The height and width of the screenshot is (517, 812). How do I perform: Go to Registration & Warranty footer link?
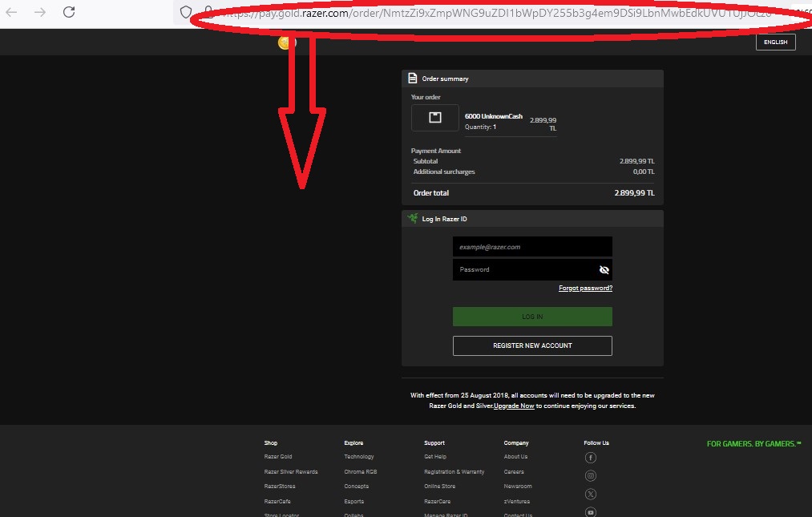pyautogui.click(x=454, y=472)
